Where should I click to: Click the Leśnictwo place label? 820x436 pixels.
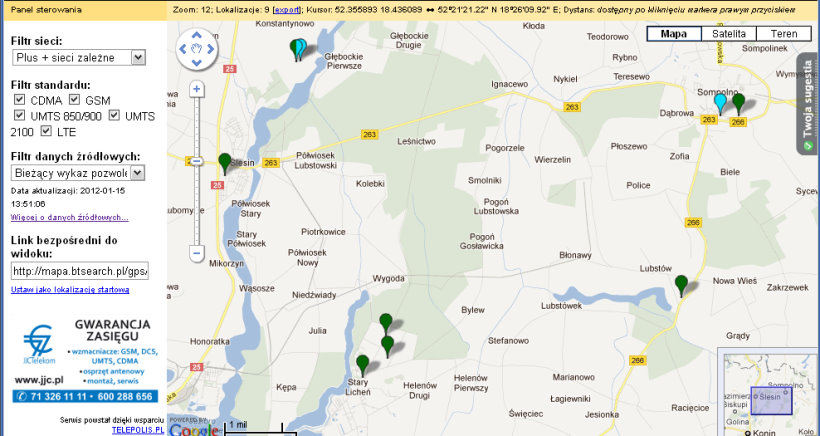pyautogui.click(x=416, y=141)
